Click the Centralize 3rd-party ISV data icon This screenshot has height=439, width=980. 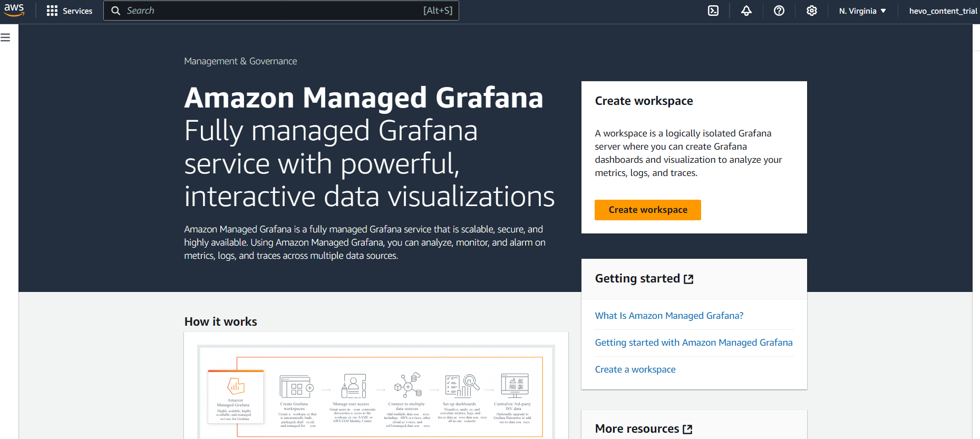pyautogui.click(x=515, y=386)
